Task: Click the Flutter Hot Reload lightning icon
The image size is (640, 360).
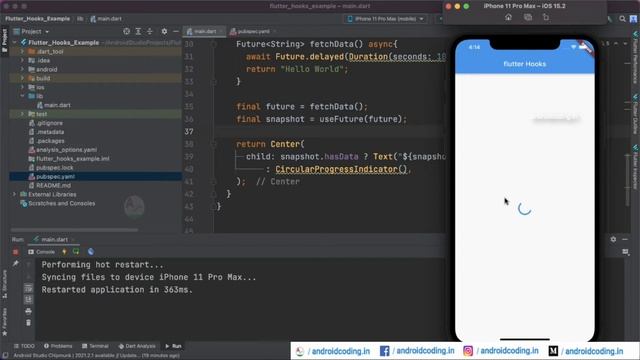Action: point(64,252)
